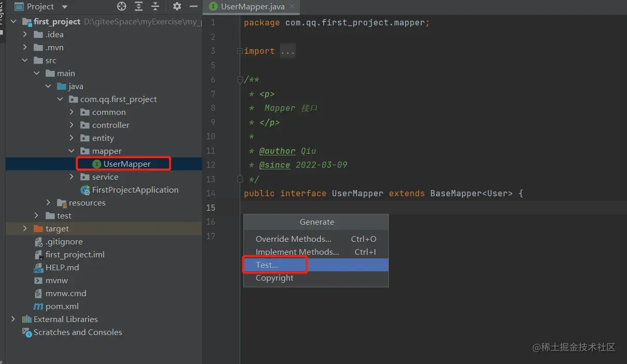Click the first_project.iml file icon
The image size is (627, 364).
point(38,255)
